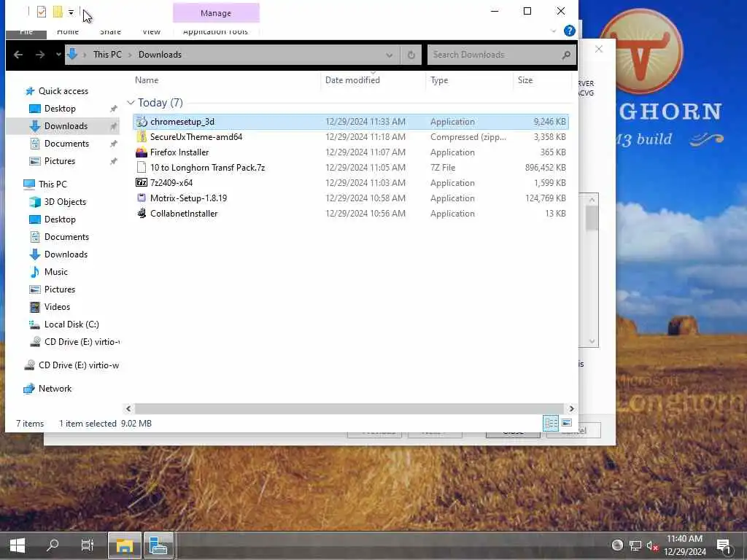Image resolution: width=747 pixels, height=560 pixels.
Task: Click the Manage contextual tab
Action: pyautogui.click(x=216, y=13)
